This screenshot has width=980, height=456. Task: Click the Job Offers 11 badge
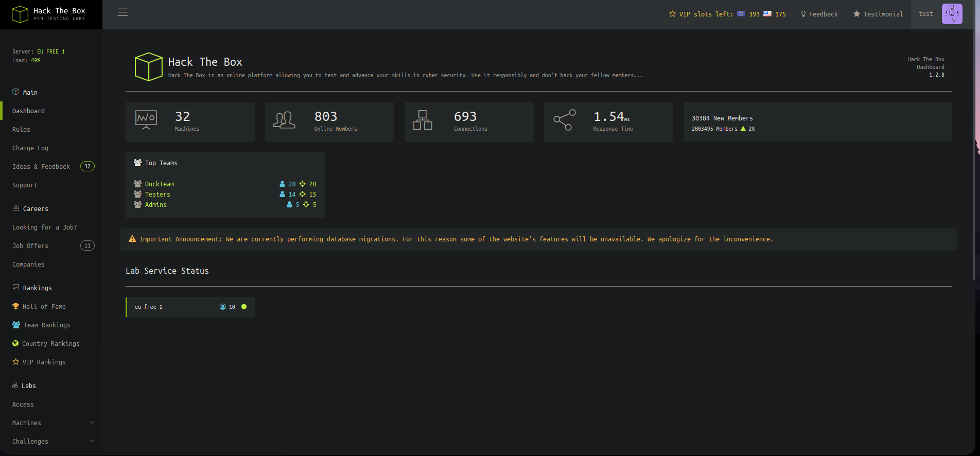tap(87, 245)
